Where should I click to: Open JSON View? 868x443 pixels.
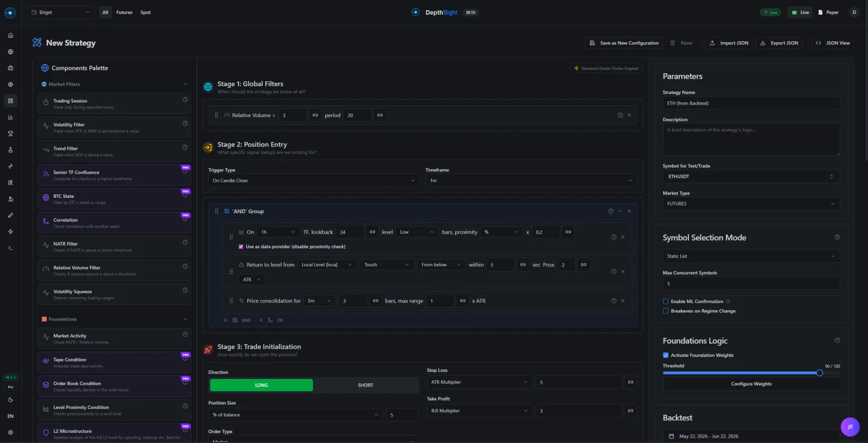tap(833, 43)
